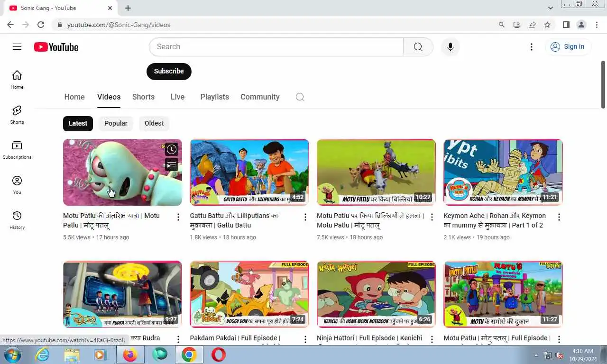The width and height of the screenshot is (607, 364).
Task: Show hidden system tray icons
Action: click(x=536, y=355)
